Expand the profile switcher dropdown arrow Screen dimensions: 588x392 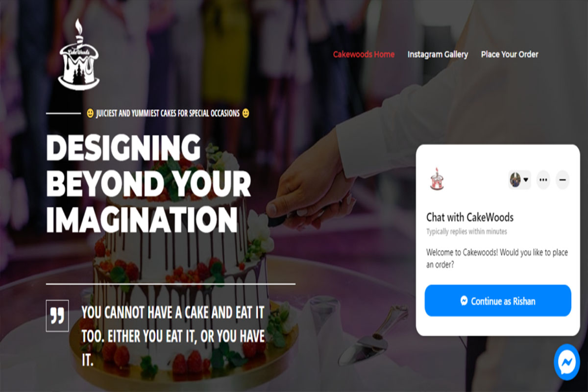(x=526, y=180)
